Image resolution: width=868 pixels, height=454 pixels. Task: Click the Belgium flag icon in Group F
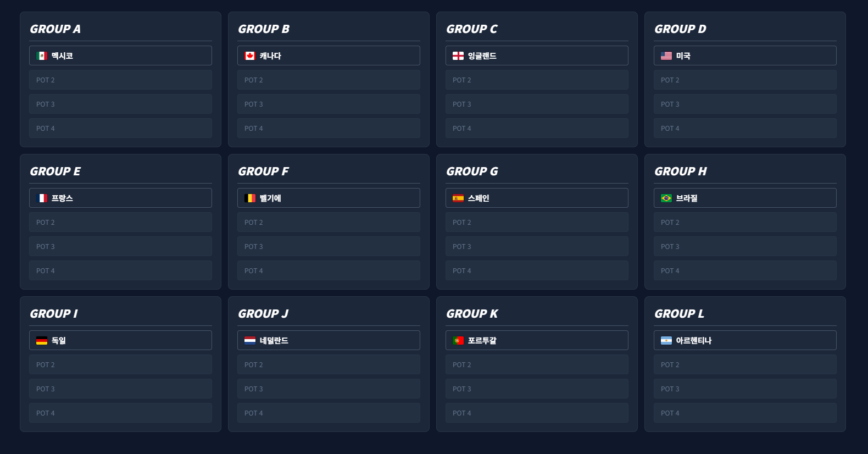point(250,198)
